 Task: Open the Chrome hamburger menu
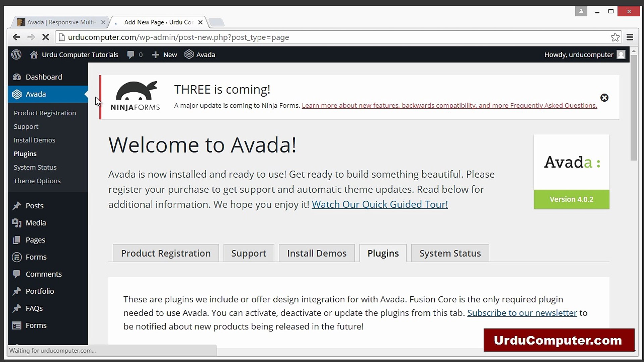(x=630, y=37)
